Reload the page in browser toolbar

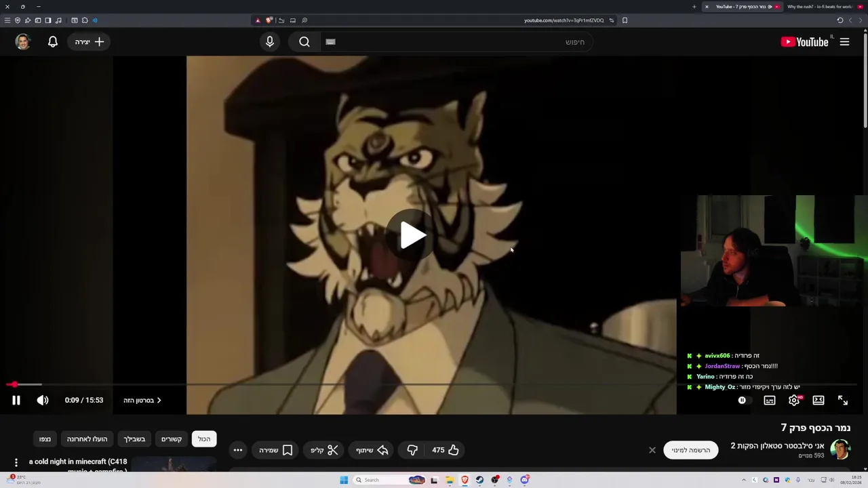[840, 20]
